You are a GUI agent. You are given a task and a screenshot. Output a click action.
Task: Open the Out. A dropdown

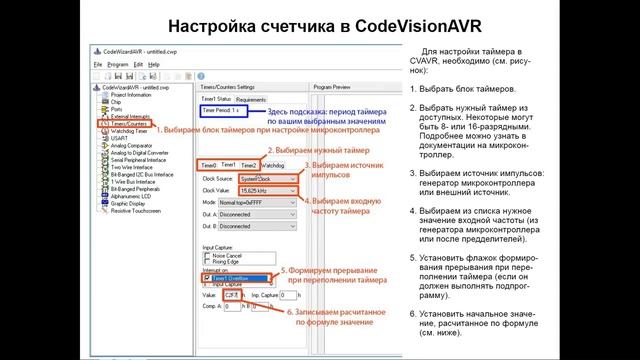(257, 214)
